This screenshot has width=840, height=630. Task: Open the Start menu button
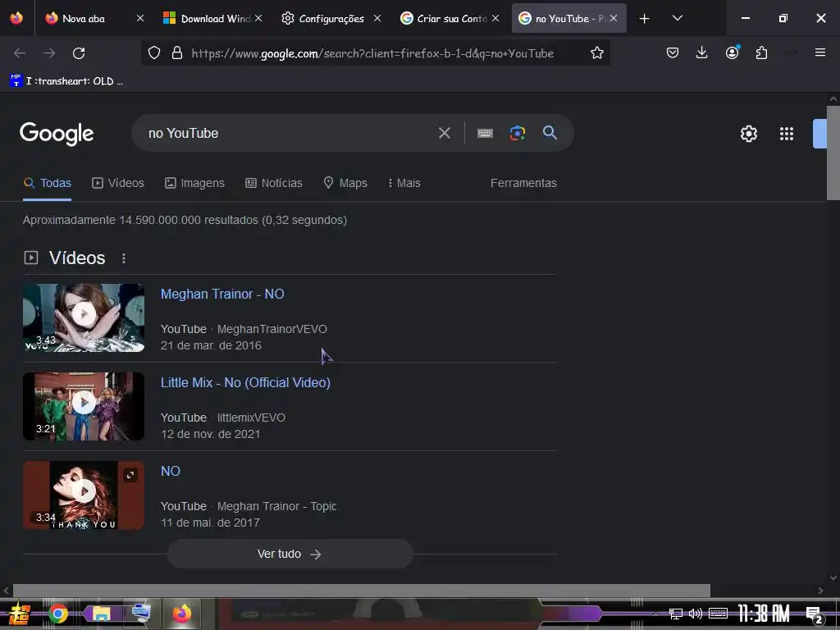coord(20,614)
